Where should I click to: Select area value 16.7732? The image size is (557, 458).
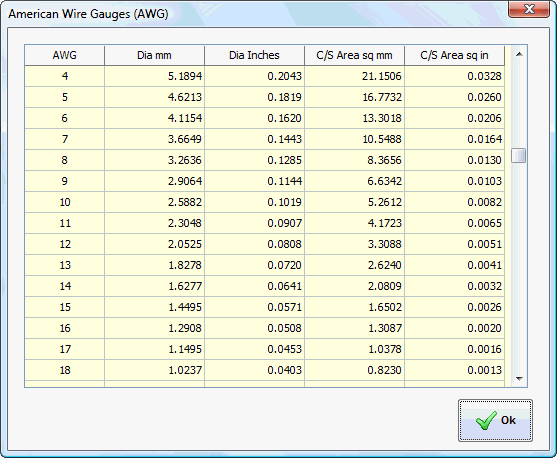click(x=355, y=97)
